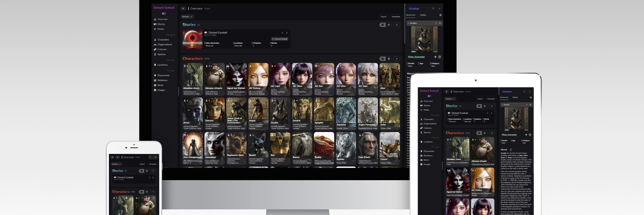Image resolution: width=644 pixels, height=215 pixels.
Task: Open the Ah' Dahma character card on the tablet
Action: [x=483, y=183]
